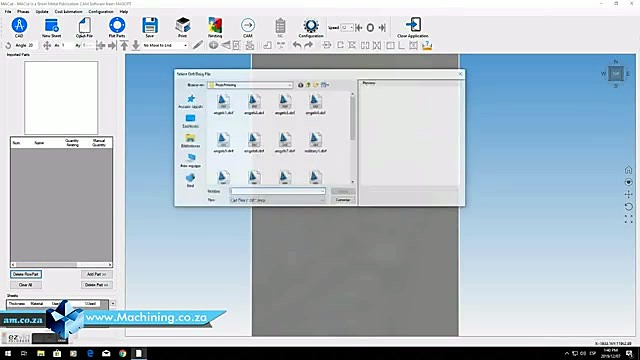Click the Cancelar button in dialog
The image size is (640, 360).
(x=343, y=200)
